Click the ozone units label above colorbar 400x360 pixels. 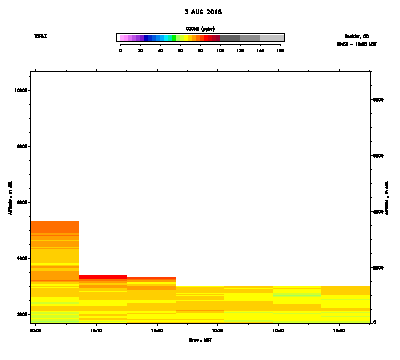pos(200,29)
